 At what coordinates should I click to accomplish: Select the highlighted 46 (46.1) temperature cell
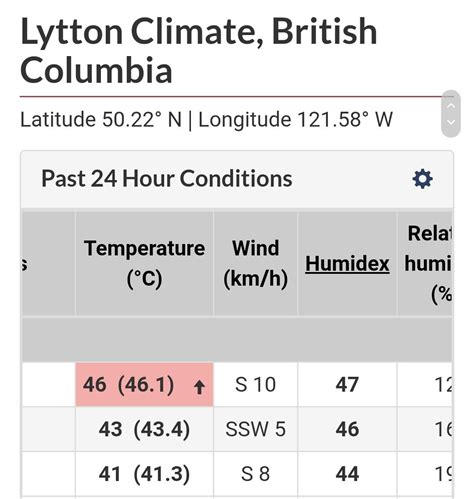coord(144,384)
